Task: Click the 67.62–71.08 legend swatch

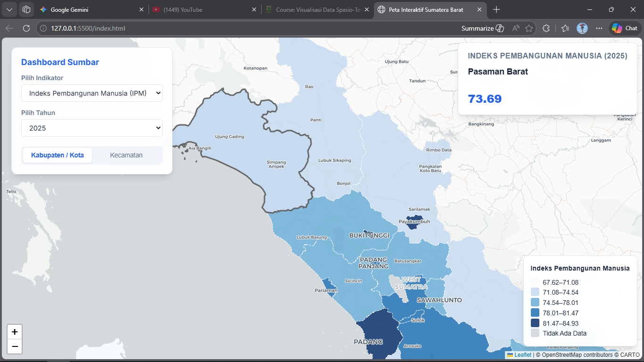Action: pos(535,282)
